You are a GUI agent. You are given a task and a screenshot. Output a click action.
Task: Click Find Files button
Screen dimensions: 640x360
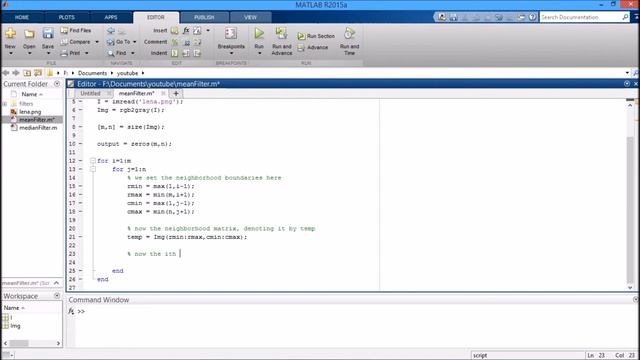pyautogui.click(x=76, y=30)
